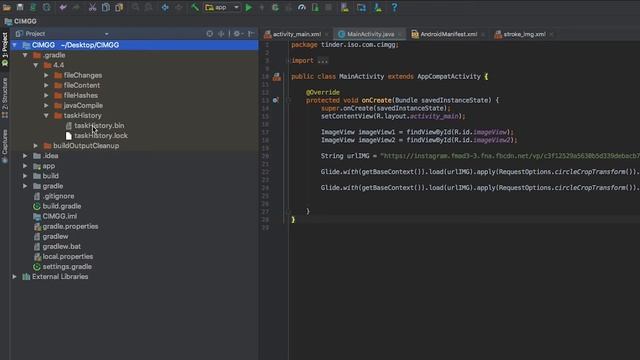Expand the buildOutputCleanup folder
This screenshot has height=360, width=640.
36,146
